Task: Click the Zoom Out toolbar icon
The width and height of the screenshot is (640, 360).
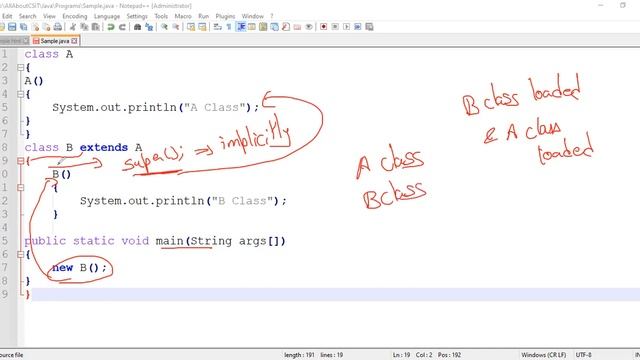Action: click(x=176, y=27)
